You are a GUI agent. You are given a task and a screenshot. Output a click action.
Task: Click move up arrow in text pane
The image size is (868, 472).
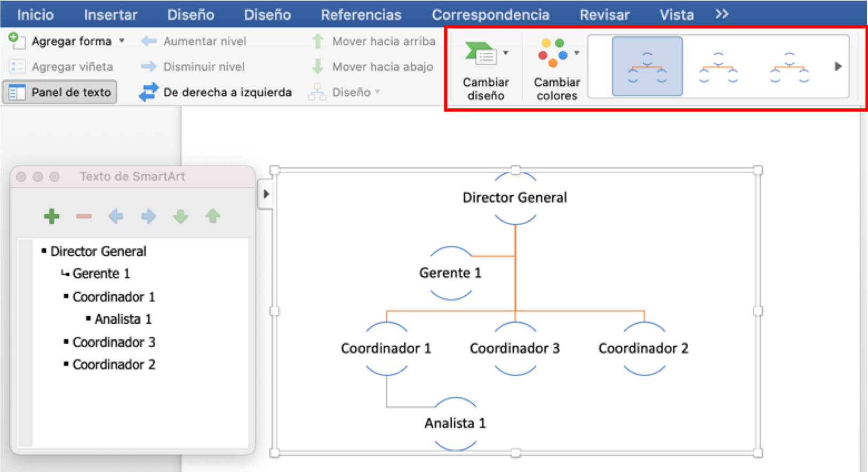(213, 216)
